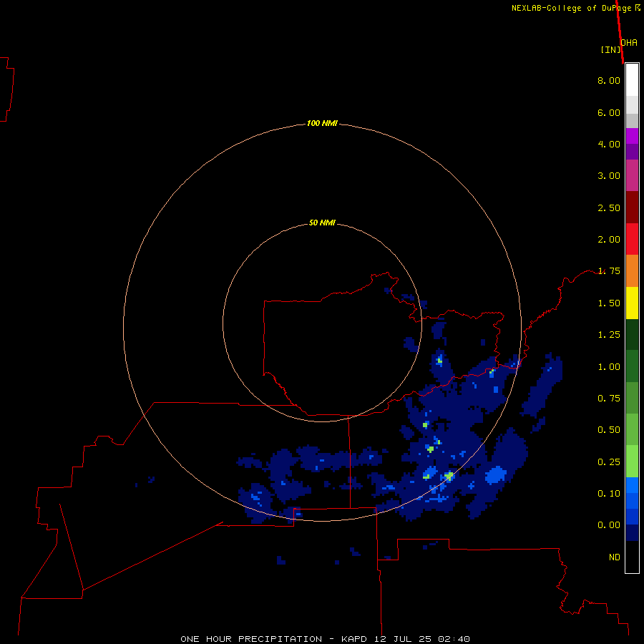Click the "1.00" legend value
This screenshot has width=644, height=644.
(x=609, y=367)
